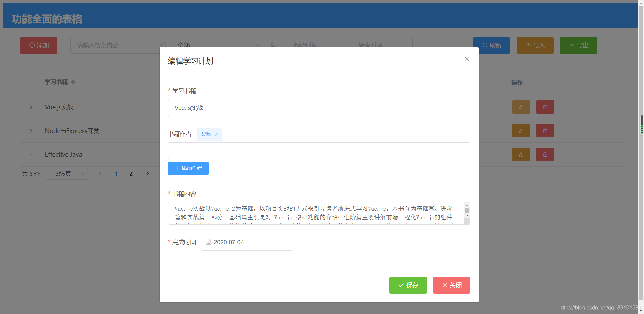The width and height of the screenshot is (644, 314).
Task: Click the textarea resize handle
Action: tap(467, 222)
